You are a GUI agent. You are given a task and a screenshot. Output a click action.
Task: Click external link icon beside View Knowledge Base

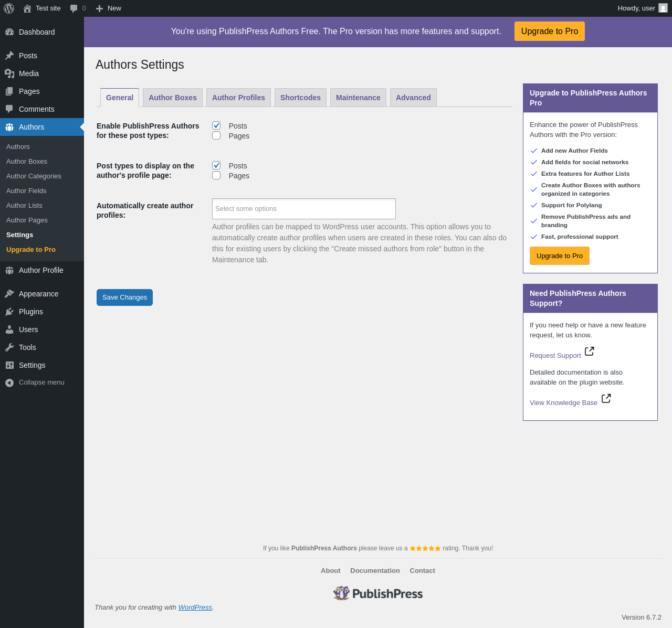coord(606,398)
